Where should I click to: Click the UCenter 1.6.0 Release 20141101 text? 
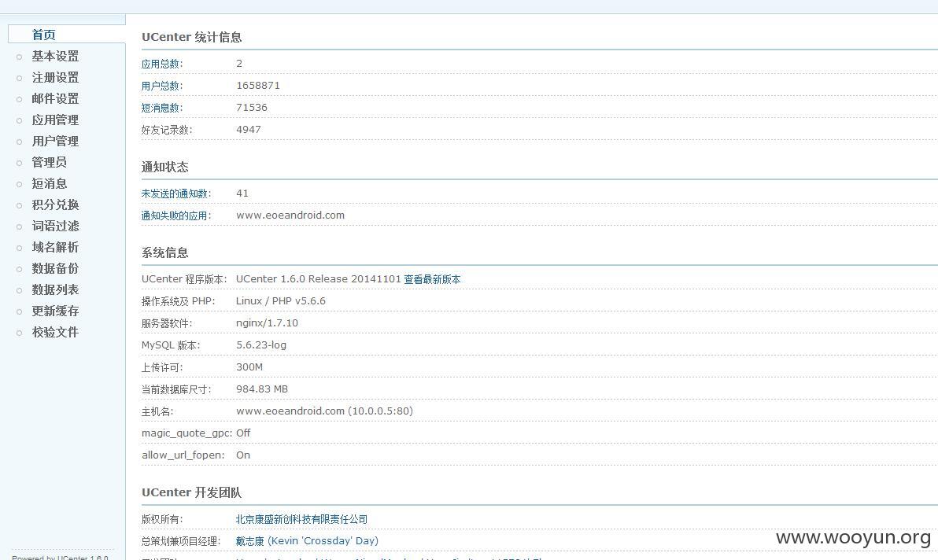(x=319, y=279)
